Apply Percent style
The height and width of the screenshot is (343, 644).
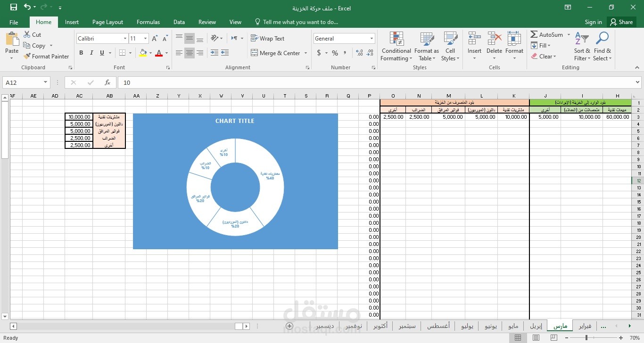pos(335,53)
